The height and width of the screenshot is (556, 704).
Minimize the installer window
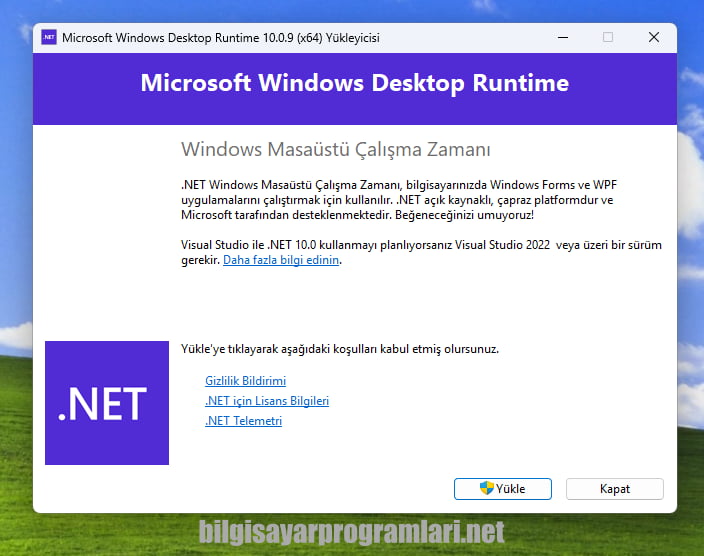point(563,37)
